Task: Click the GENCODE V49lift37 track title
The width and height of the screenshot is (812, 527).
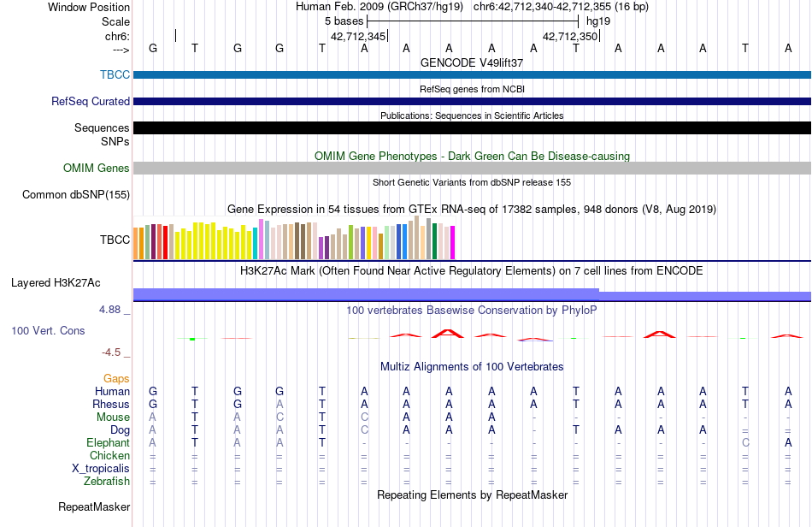Action: point(472,62)
